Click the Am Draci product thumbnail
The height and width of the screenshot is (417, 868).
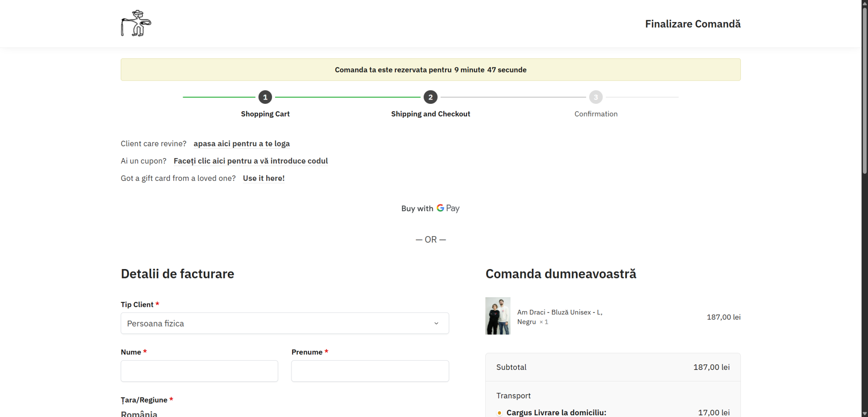[498, 316]
